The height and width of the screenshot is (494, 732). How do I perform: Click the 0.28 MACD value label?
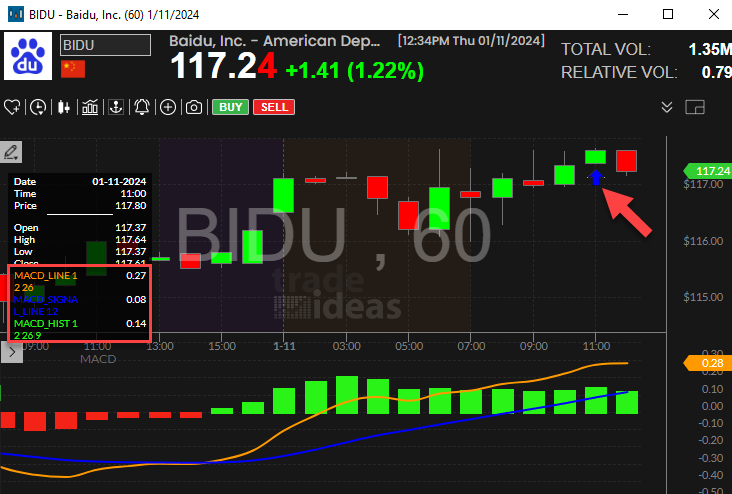708,363
